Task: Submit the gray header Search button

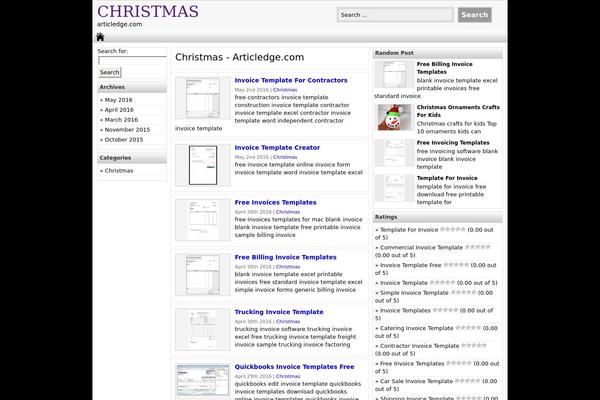Action: (474, 15)
